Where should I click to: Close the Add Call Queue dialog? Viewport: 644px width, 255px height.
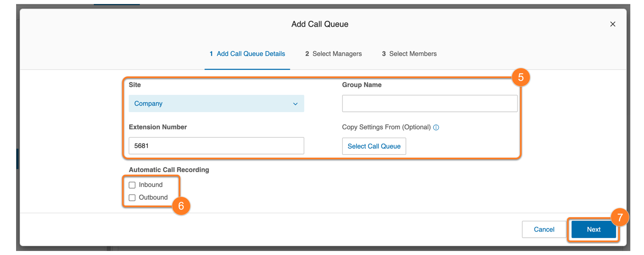(613, 24)
